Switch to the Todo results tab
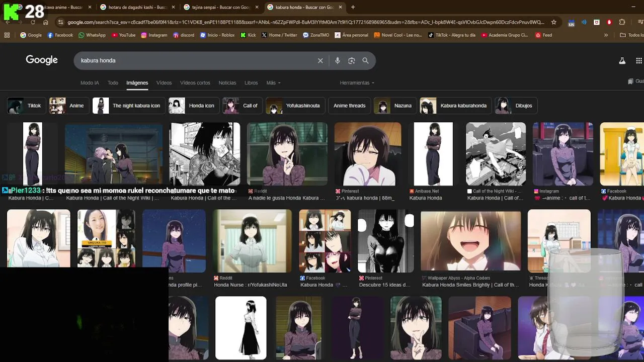 [x=113, y=83]
